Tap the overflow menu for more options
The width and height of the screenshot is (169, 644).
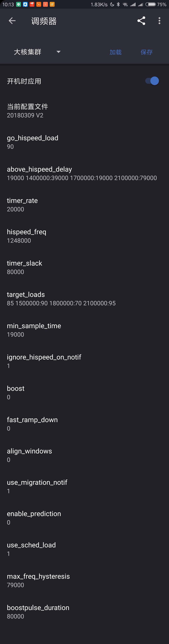click(x=159, y=21)
